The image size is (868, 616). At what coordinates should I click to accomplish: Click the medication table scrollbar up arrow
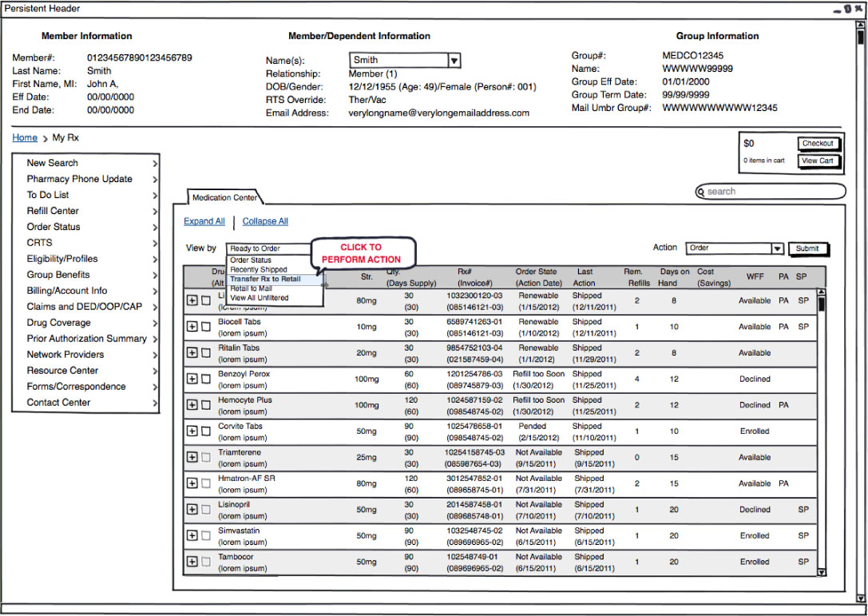821,292
